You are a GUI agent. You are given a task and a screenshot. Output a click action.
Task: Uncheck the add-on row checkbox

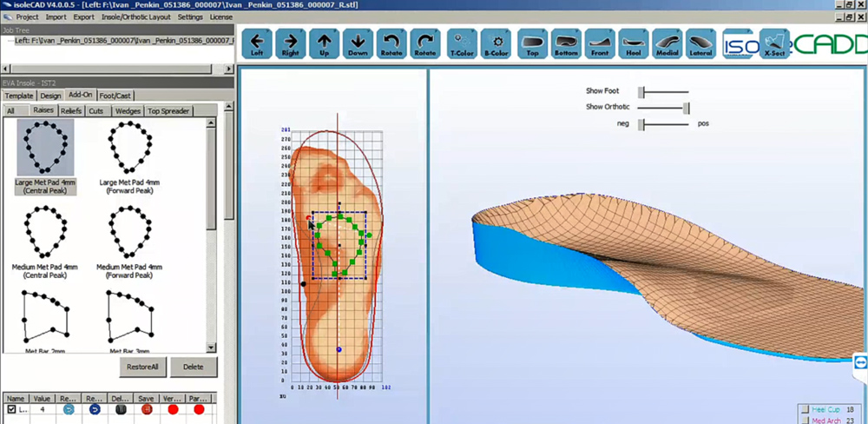pyautogui.click(x=11, y=409)
